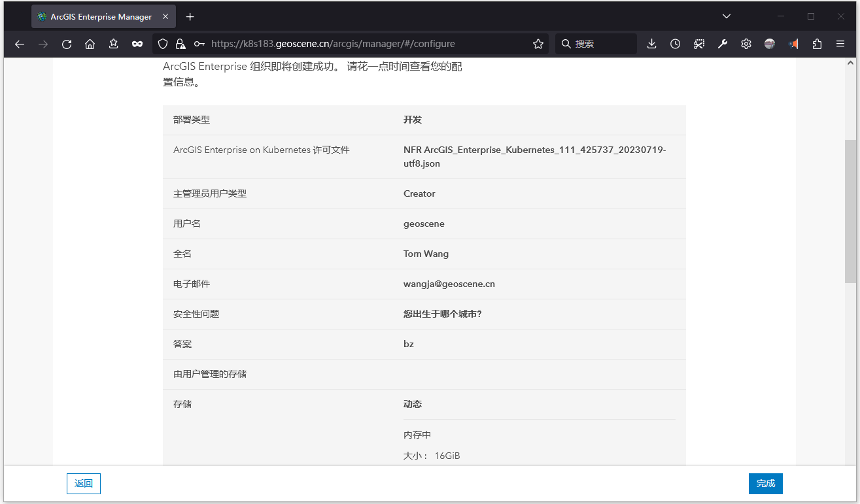Open the hamburger application menu
Screen dimensions: 860x504
pyautogui.click(x=840, y=44)
